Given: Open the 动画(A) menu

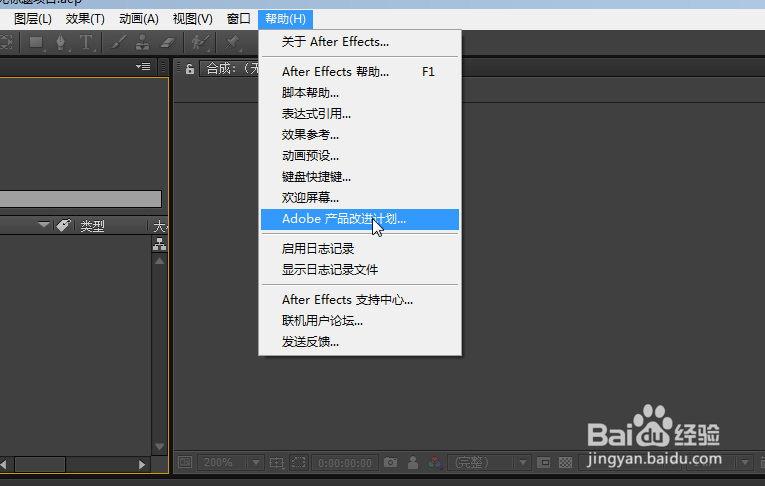Looking at the screenshot, I should pyautogui.click(x=139, y=19).
